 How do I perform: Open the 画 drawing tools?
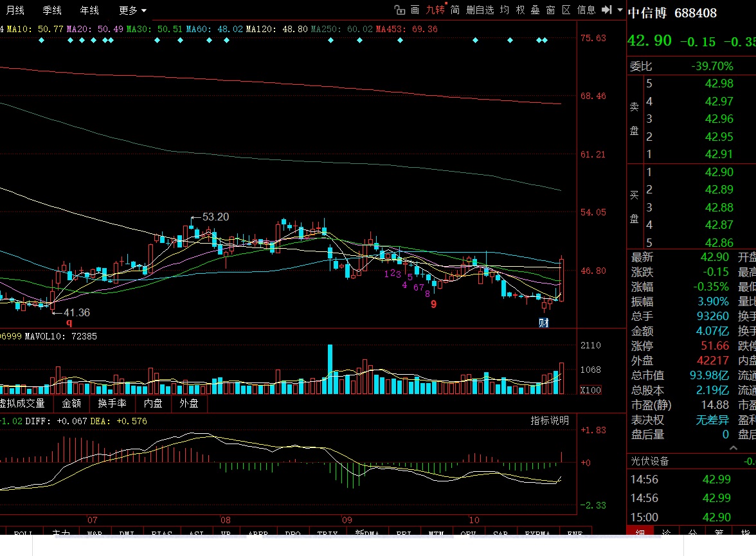[x=415, y=10]
